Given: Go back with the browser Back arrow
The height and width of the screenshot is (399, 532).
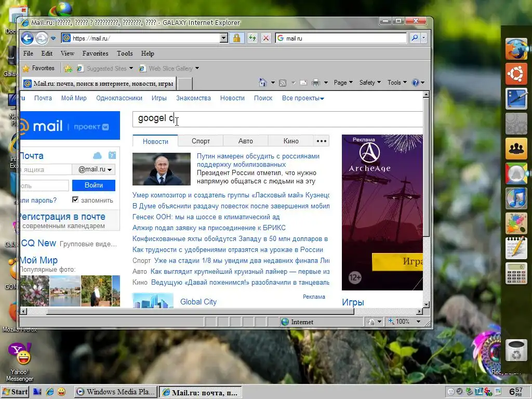Looking at the screenshot, I should [27, 38].
